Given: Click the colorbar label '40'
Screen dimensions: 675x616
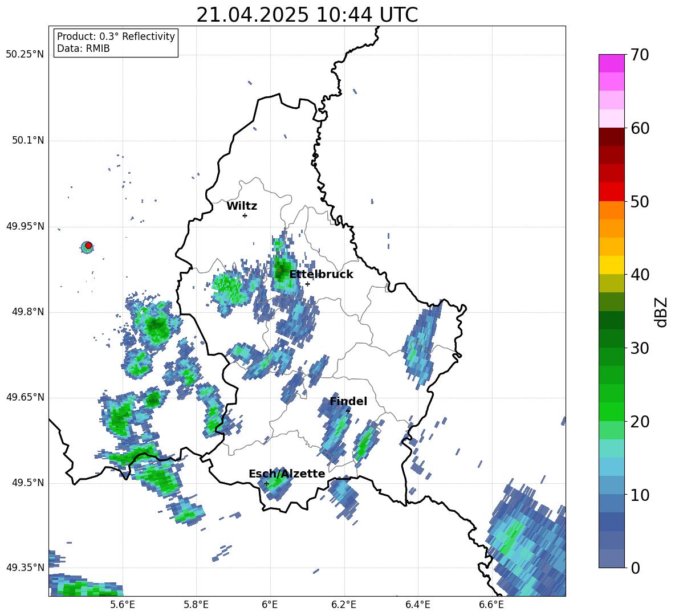Looking at the screenshot, I should coord(640,275).
